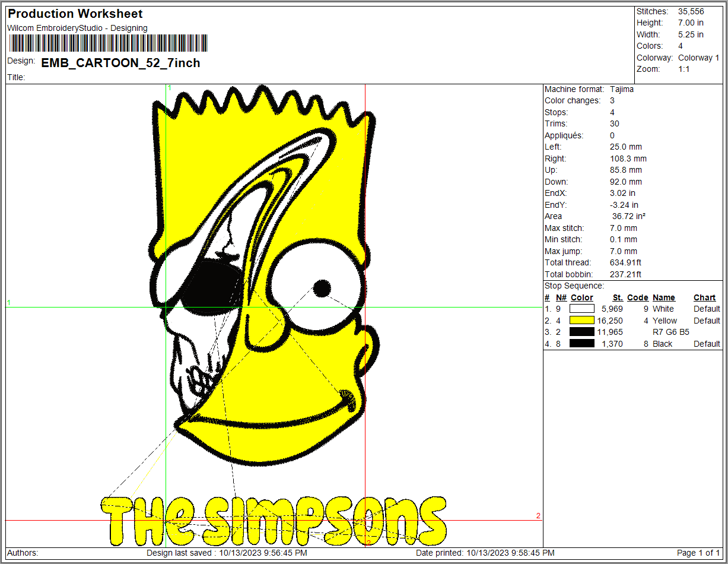Click the green number 1 marker at top
728x564 pixels.
point(169,88)
